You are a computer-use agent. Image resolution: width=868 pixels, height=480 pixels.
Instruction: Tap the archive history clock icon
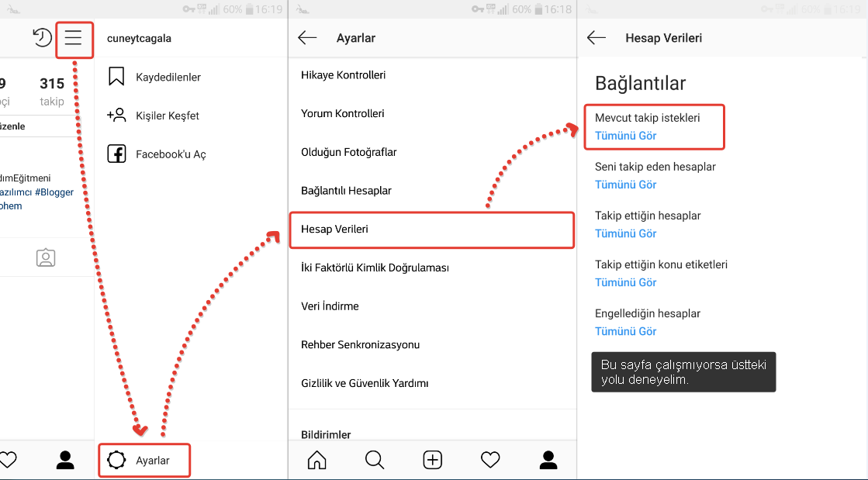coord(42,38)
